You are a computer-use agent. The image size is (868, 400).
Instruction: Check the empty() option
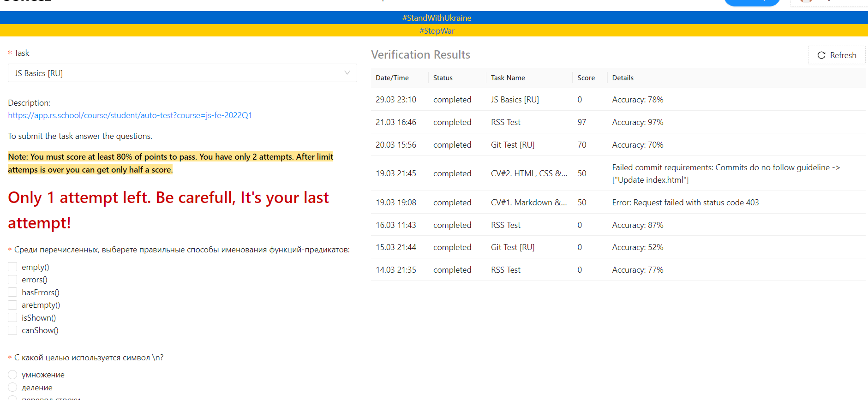click(12, 267)
